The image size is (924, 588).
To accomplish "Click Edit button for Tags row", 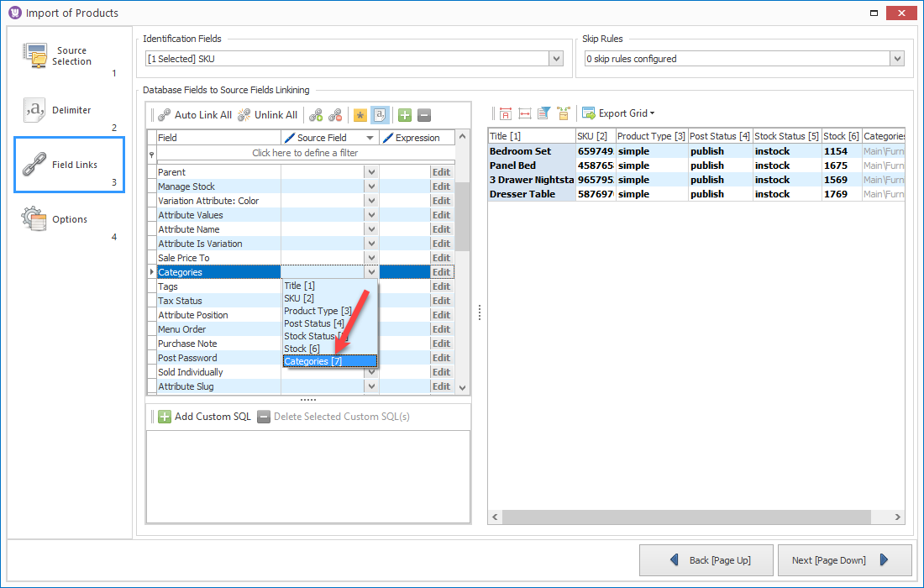I will pyautogui.click(x=441, y=286).
